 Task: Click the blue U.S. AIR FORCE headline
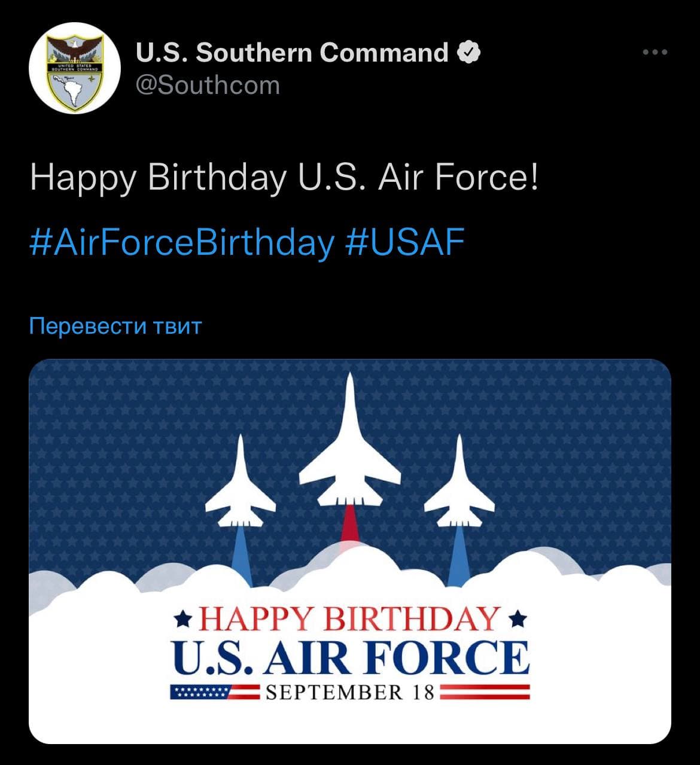(x=350, y=658)
